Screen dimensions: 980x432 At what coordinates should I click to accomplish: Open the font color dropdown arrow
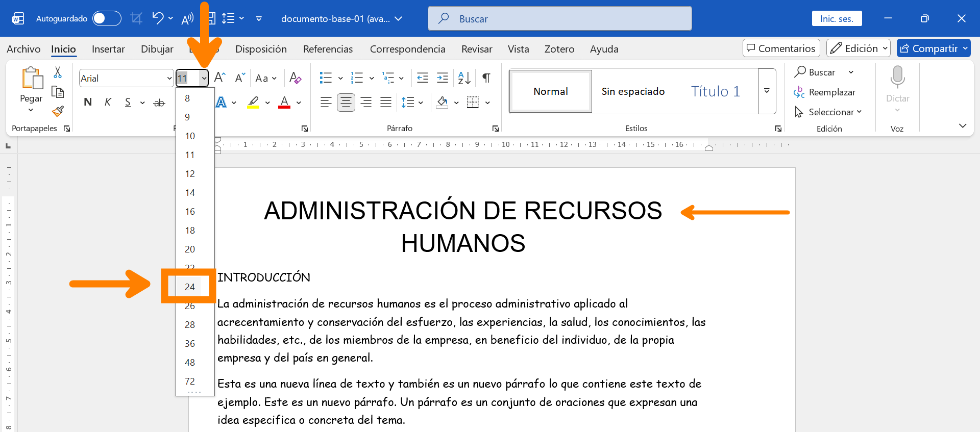click(299, 103)
